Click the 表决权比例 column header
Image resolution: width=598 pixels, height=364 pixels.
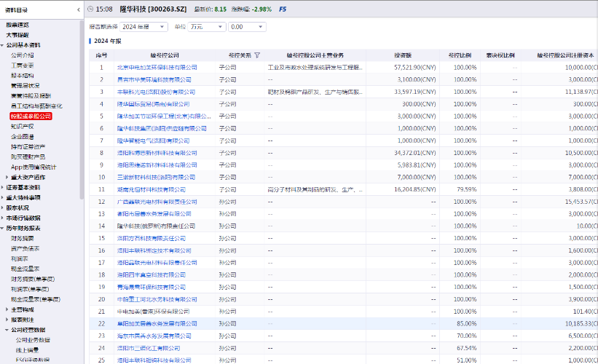[x=500, y=55]
